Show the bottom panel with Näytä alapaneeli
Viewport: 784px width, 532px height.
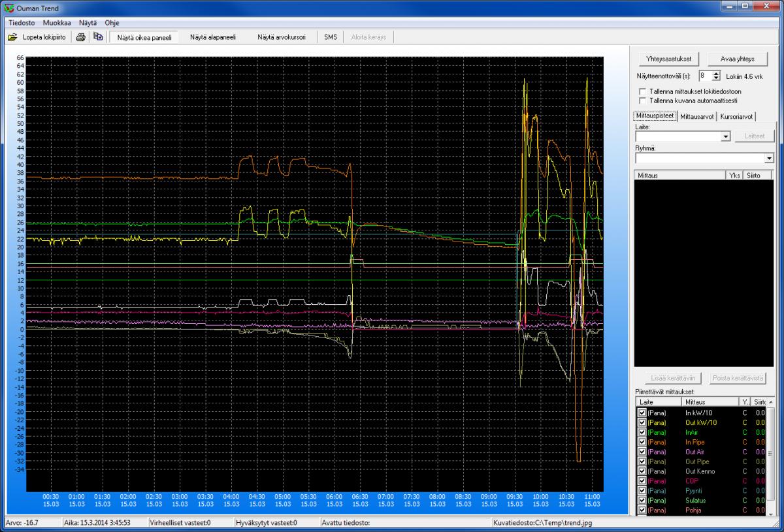[x=213, y=37]
